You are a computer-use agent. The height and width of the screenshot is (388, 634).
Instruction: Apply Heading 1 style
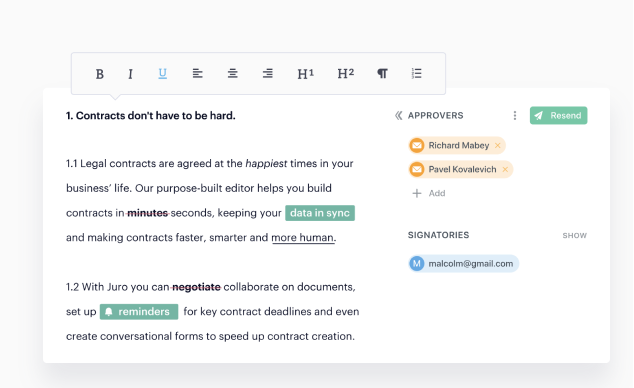pos(305,74)
